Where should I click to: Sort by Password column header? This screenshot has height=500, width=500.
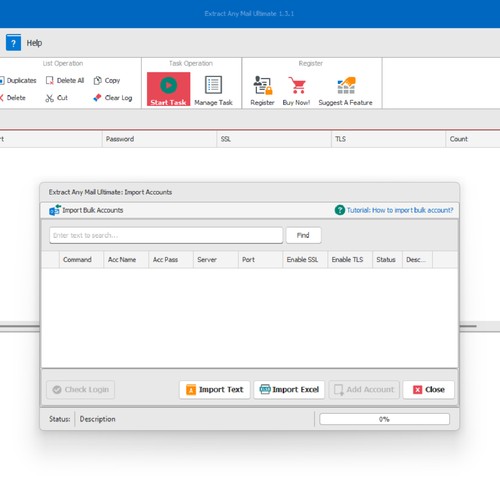[x=159, y=139]
